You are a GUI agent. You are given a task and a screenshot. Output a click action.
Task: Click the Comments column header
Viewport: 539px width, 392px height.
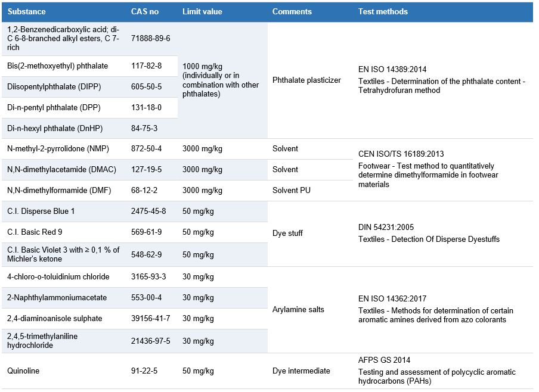[292, 12]
